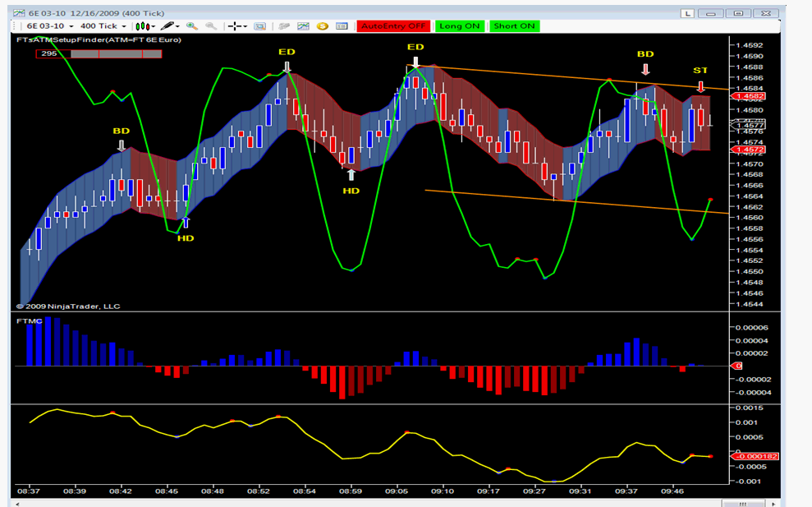Image resolution: width=812 pixels, height=507 pixels.
Task: Select the drawing tools pencil icon
Action: pos(167,25)
